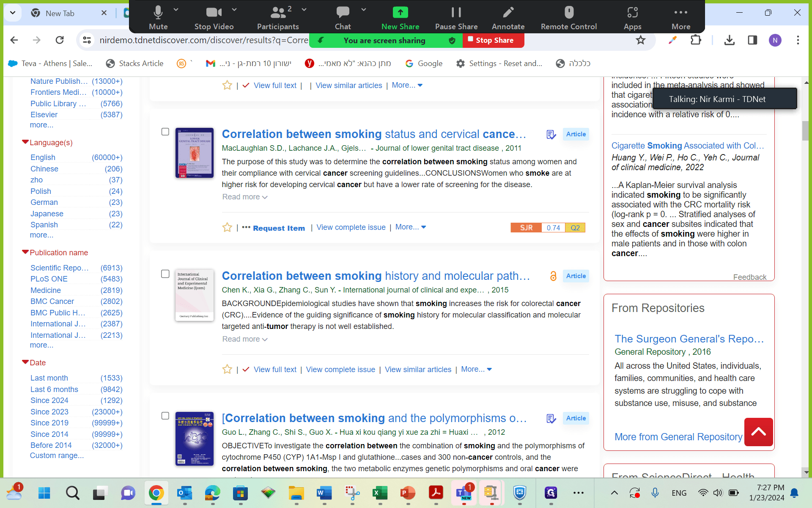This screenshot has height=508, width=812.
Task: Collapse the Language(s) filter section
Action: pos(25,142)
